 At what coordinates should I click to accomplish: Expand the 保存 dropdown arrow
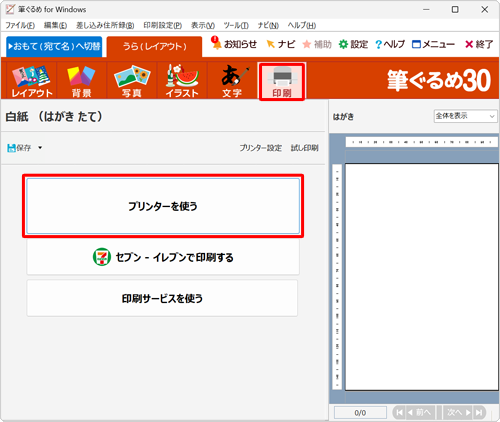[40, 148]
